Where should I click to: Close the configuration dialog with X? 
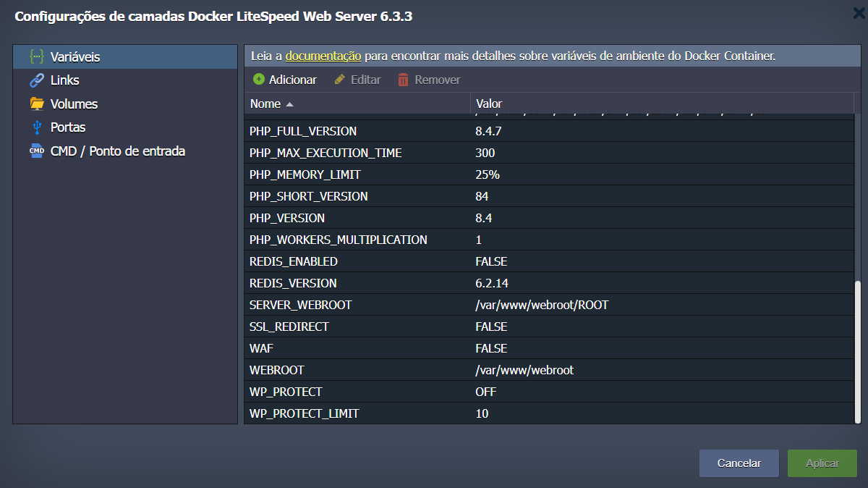857,12
